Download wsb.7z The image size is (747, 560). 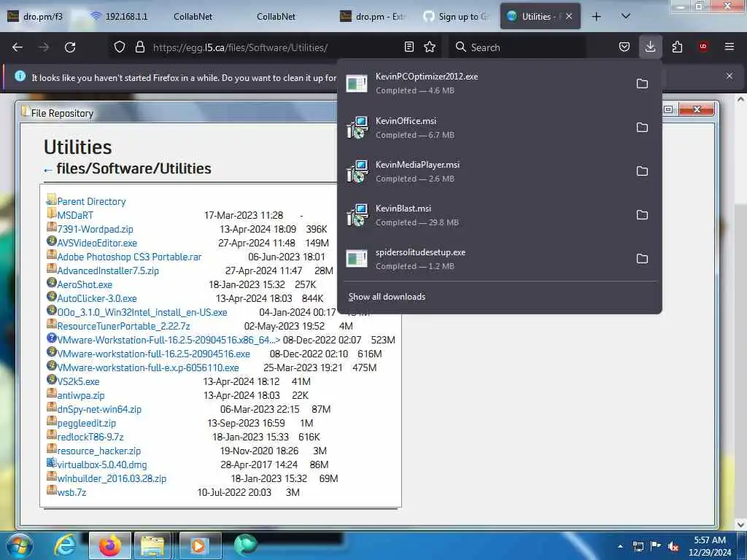pos(71,492)
